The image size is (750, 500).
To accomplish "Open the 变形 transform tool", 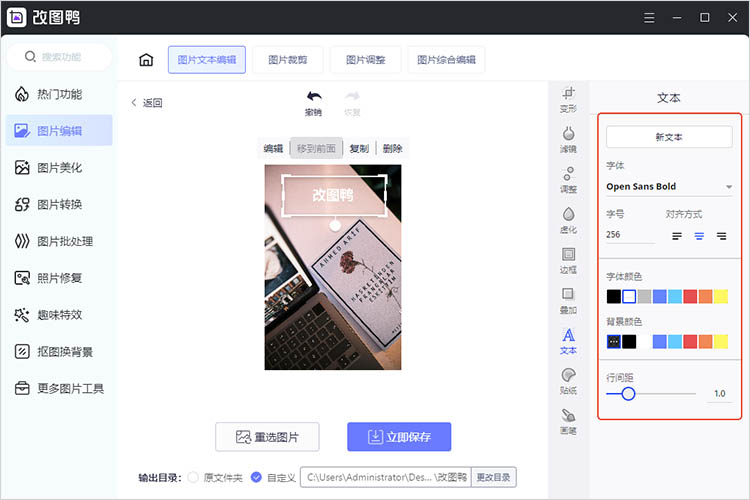I will pyautogui.click(x=568, y=98).
